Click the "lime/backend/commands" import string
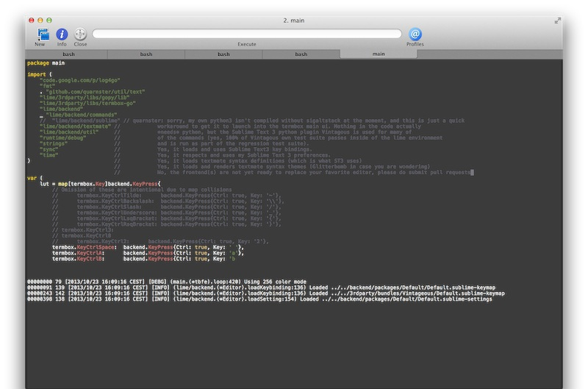Viewport: 588px width, 389px height. point(82,115)
